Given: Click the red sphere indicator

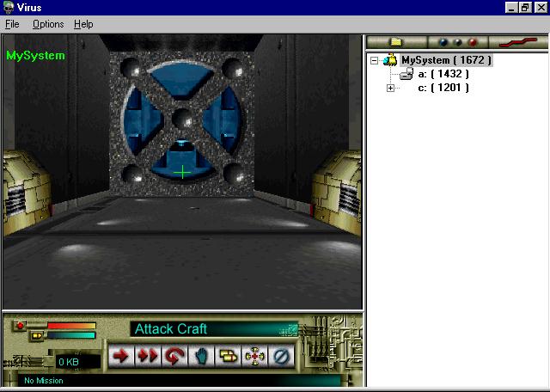Looking at the screenshot, I should click(473, 42).
